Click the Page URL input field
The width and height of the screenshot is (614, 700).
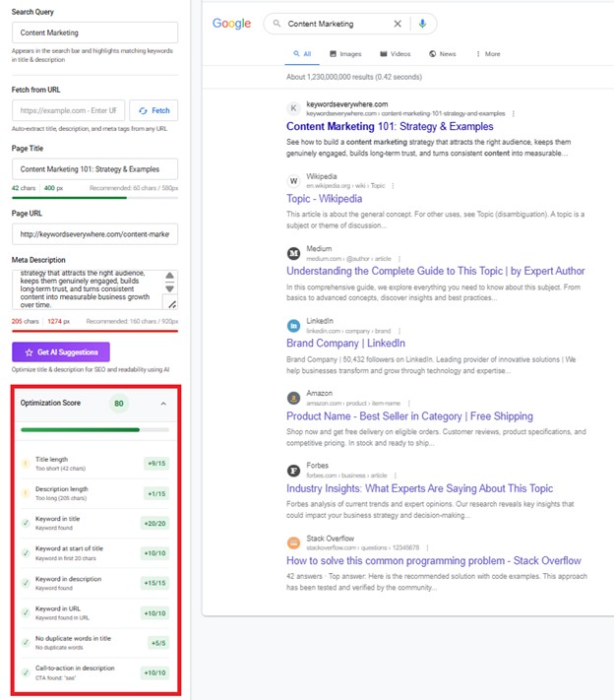point(94,234)
